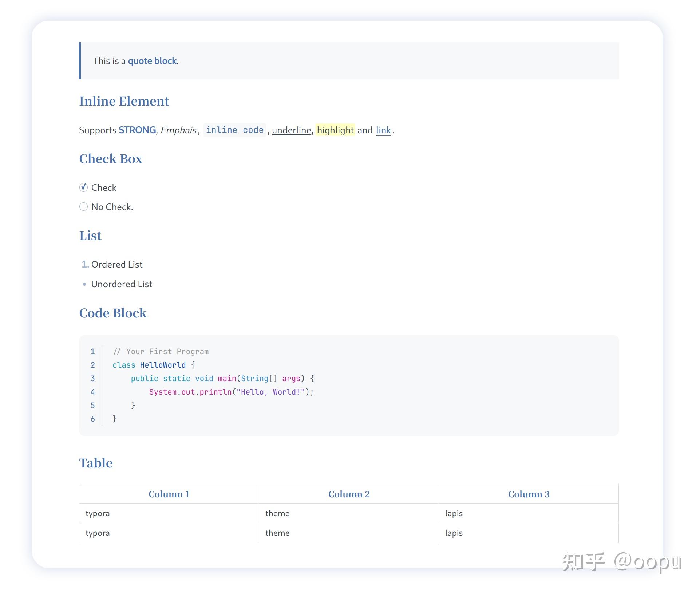Click the yellow 'highlight' text
The width and height of the screenshot is (700, 593).
[335, 130]
